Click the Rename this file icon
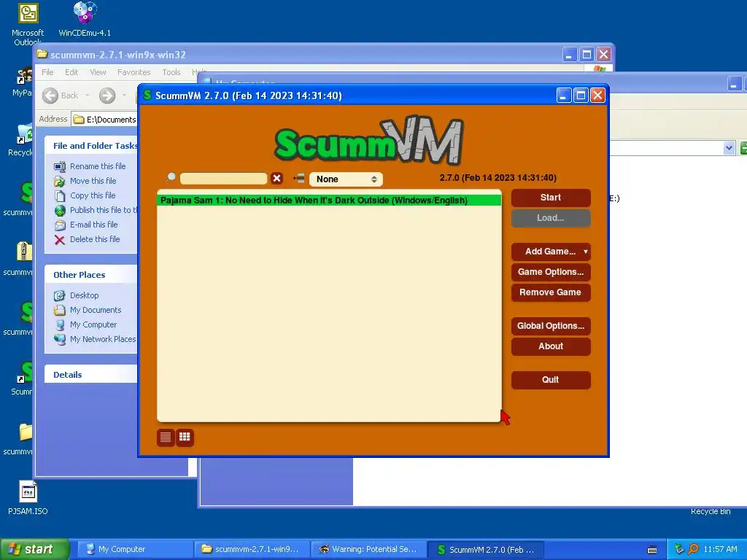Screen dimensions: 747x560 (x=60, y=167)
